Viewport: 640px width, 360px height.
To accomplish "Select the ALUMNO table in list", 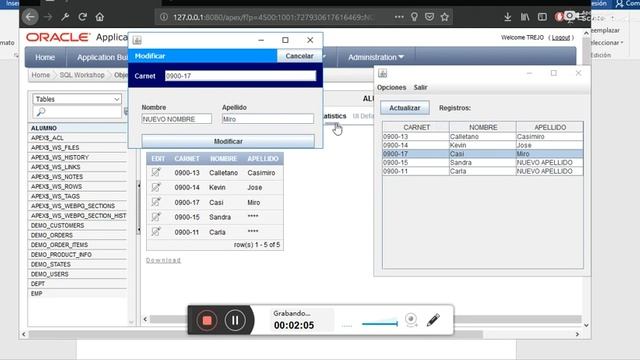I will coord(78,128).
